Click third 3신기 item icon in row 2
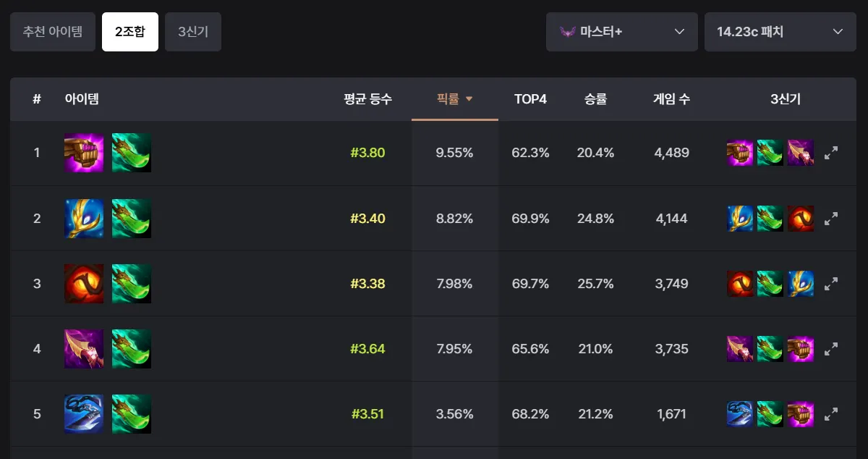Screen dimensions: 868x459 point(801,218)
